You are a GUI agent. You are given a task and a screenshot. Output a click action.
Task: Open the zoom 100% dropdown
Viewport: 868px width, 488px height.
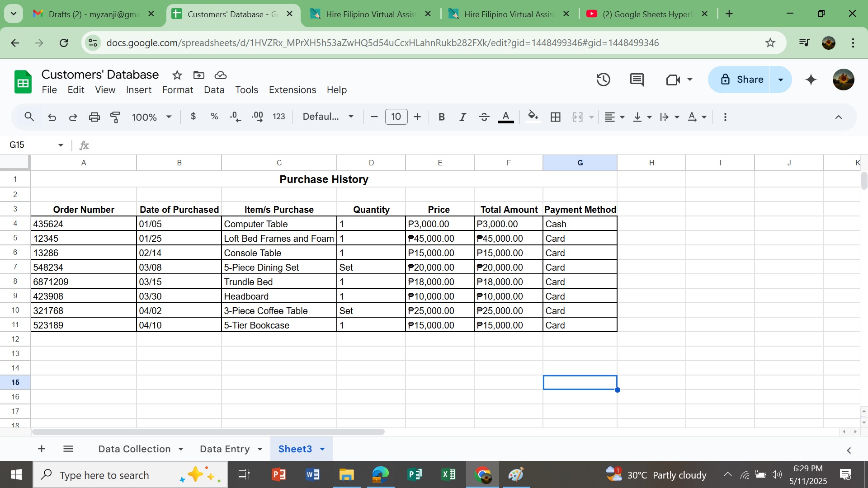tap(151, 117)
